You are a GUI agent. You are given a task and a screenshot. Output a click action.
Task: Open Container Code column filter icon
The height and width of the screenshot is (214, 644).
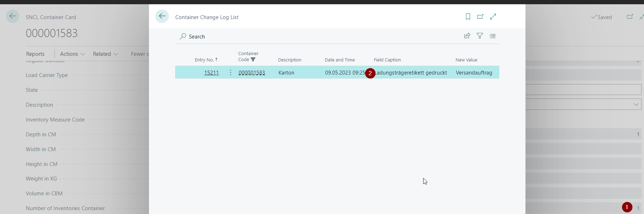[x=253, y=59]
